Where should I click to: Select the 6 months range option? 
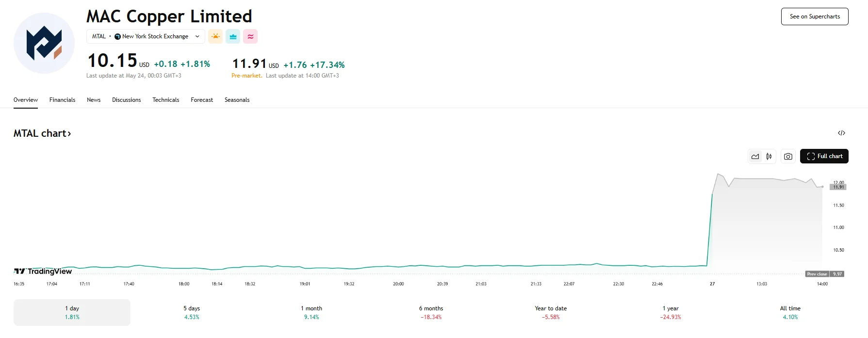click(x=431, y=312)
